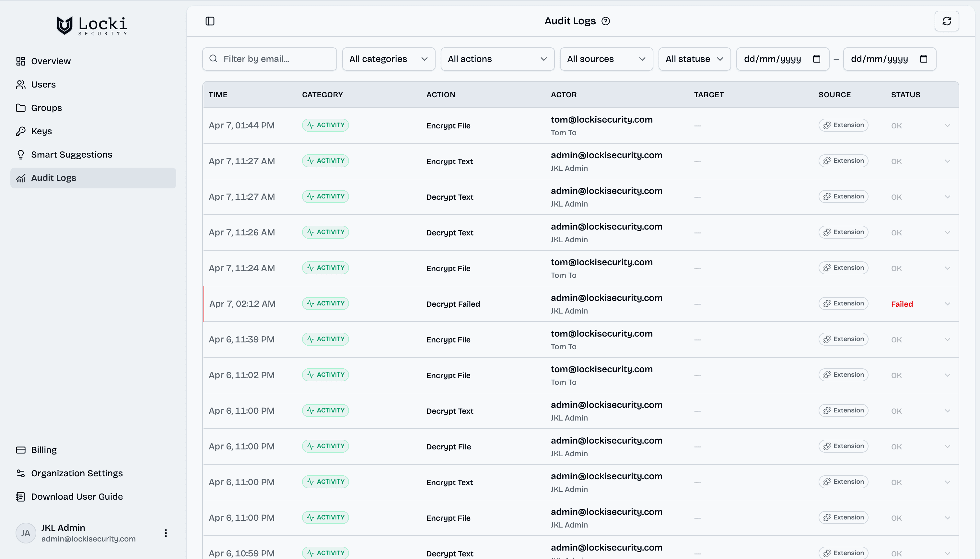Click the Download User Guide document icon
980x559 pixels.
tap(21, 497)
